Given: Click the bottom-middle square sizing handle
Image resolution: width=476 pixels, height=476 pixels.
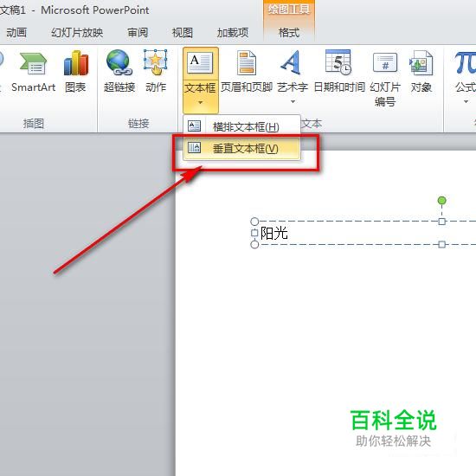Looking at the screenshot, I should (x=441, y=244).
